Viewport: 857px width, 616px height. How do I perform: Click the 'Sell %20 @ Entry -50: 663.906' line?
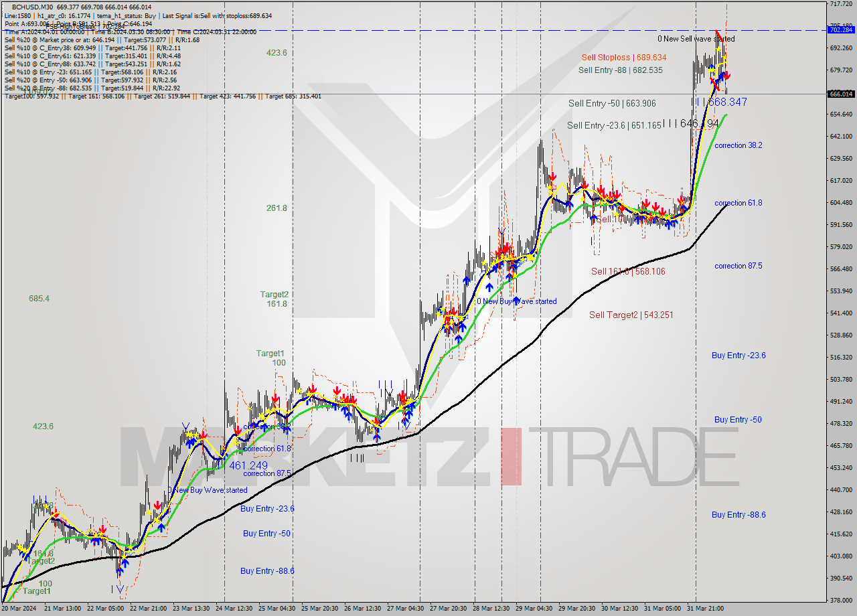90,80
